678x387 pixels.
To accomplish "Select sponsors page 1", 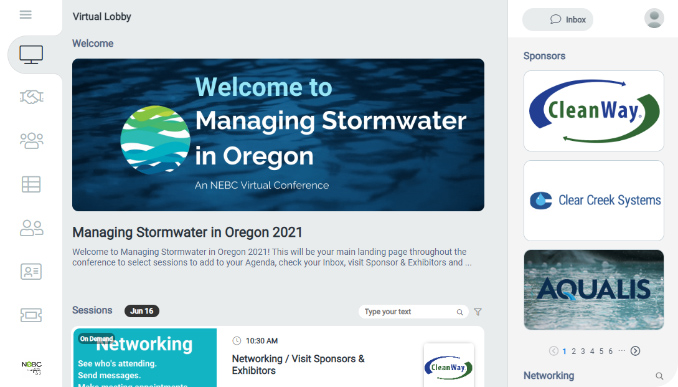I will (564, 351).
